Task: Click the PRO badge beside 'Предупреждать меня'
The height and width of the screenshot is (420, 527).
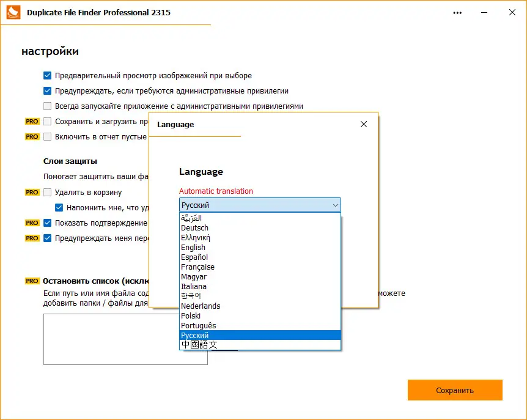Action: (x=31, y=238)
